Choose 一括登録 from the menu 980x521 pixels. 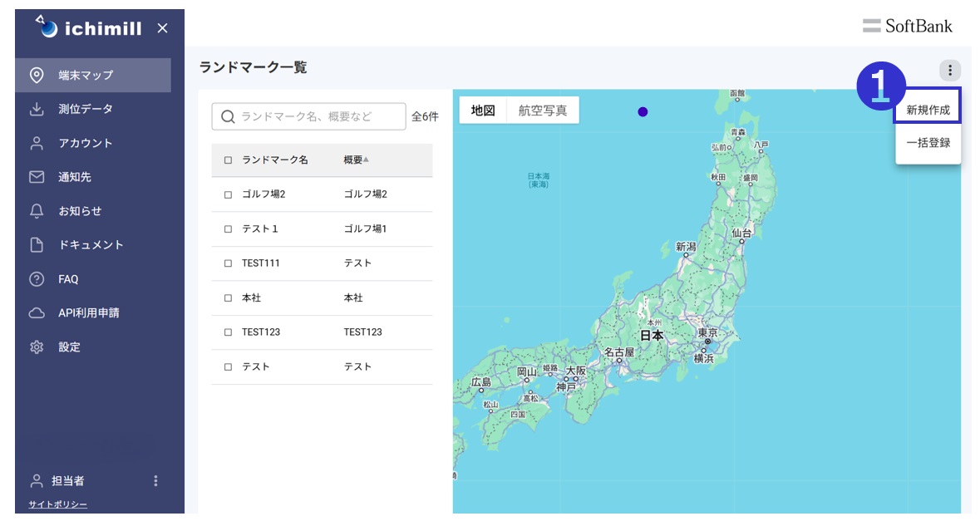click(x=928, y=143)
